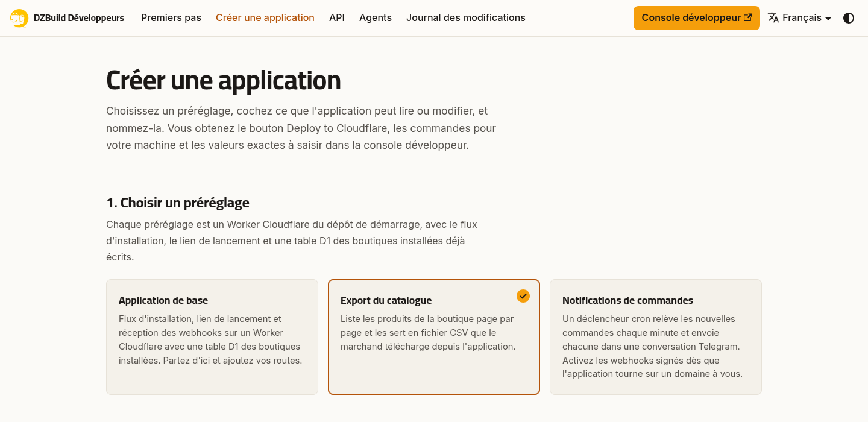Screen dimensions: 868x422
Task: Click the external-link icon on Console développeur
Action: 748,18
